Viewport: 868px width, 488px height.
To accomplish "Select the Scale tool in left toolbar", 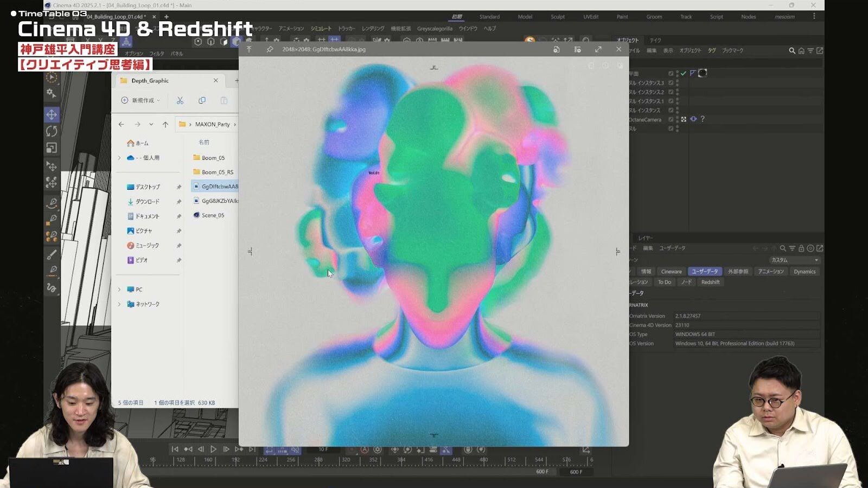I will [x=52, y=148].
